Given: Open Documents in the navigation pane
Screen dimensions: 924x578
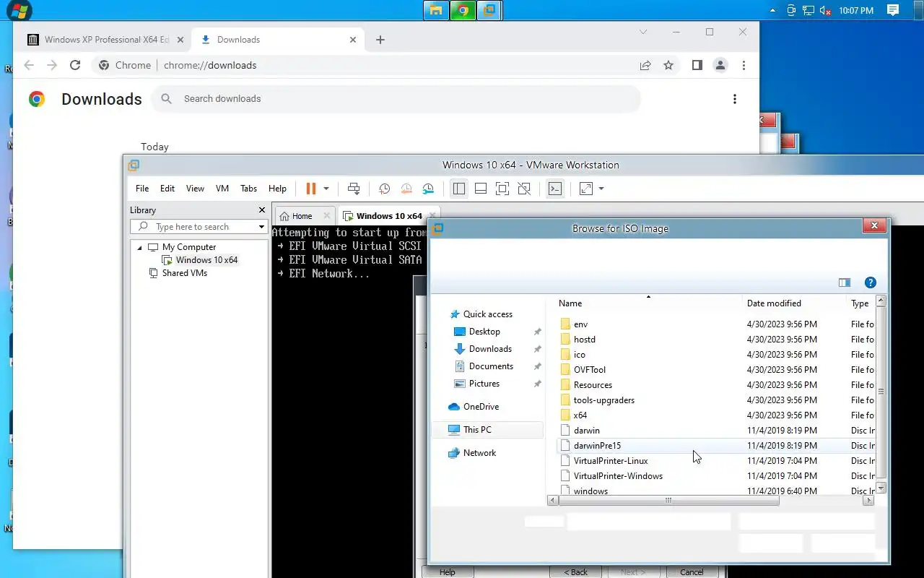Looking at the screenshot, I should [x=491, y=366].
